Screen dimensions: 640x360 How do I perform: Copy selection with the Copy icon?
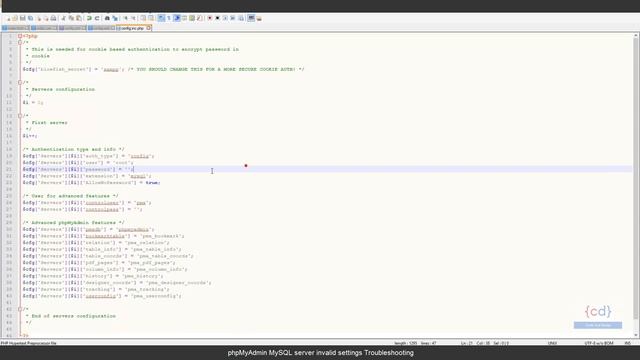pyautogui.click(x=71, y=18)
